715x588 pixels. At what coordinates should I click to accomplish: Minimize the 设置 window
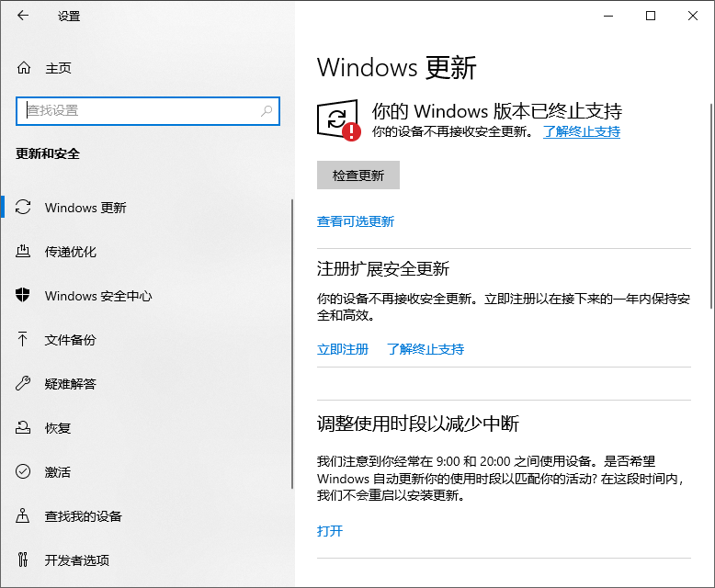(608, 16)
